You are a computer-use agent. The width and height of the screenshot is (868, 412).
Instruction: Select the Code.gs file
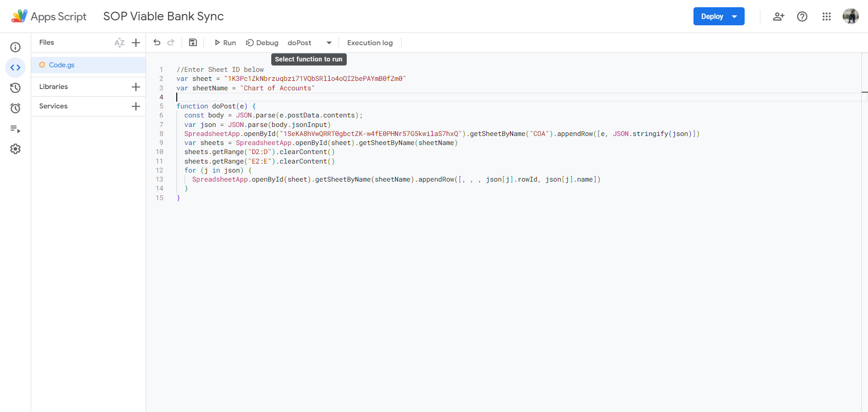(x=89, y=65)
